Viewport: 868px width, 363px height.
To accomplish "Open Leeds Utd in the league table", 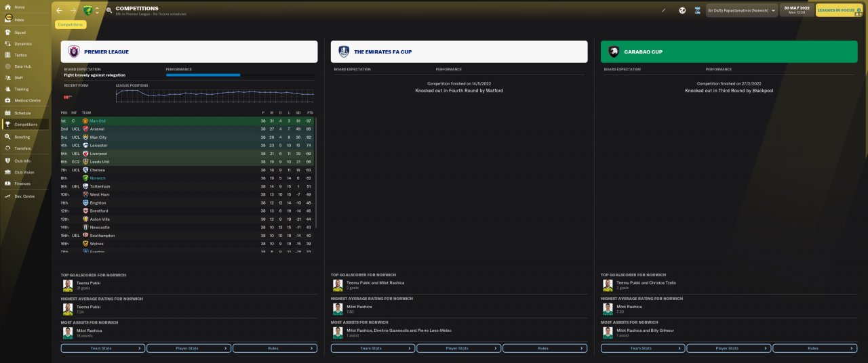I will click(100, 162).
